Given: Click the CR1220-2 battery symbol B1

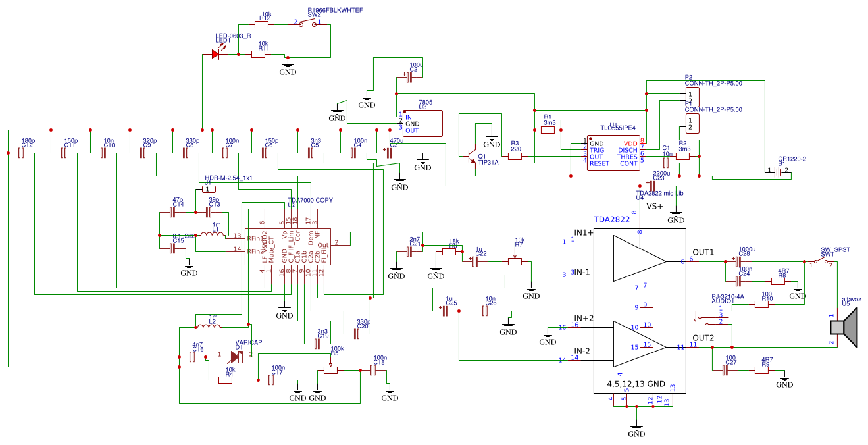Looking at the screenshot, I should (777, 170).
